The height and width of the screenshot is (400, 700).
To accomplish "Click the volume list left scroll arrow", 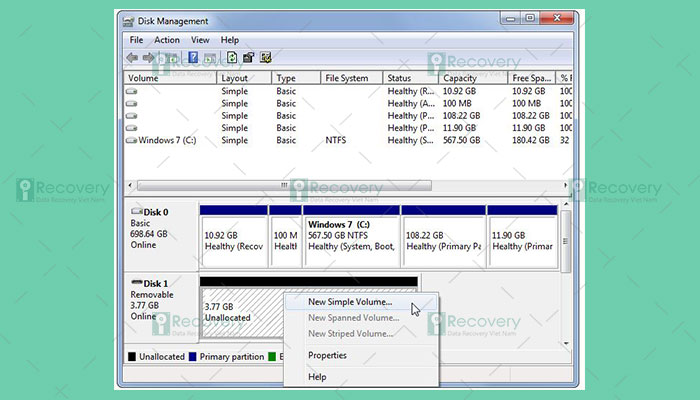I will (130, 185).
